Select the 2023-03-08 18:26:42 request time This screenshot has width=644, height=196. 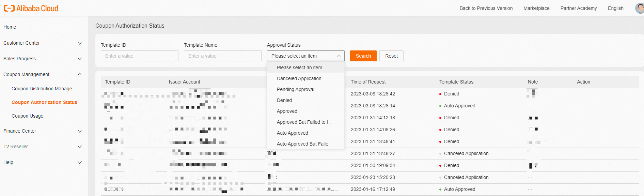tap(373, 94)
